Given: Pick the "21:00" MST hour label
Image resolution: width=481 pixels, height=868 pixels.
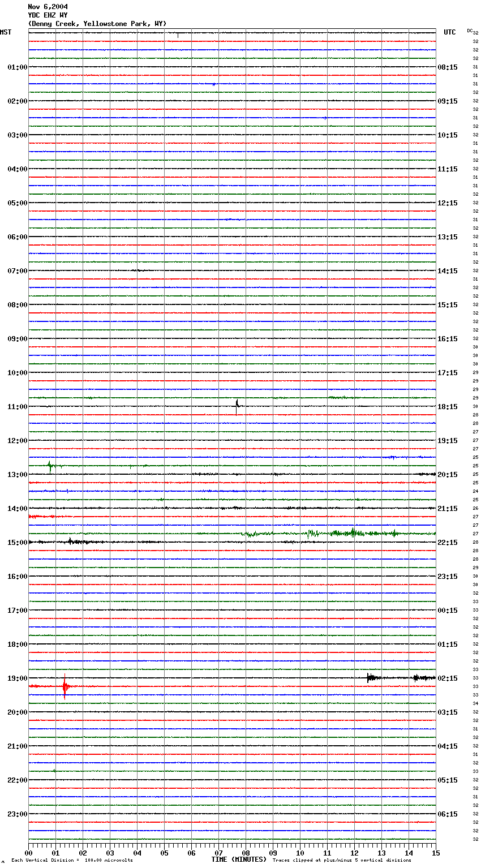Looking at the screenshot, I should coord(18,746).
